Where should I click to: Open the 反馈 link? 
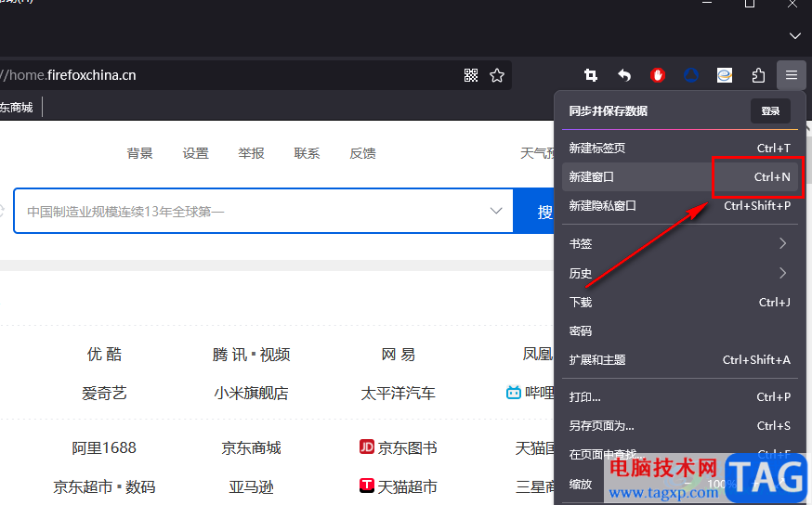tap(362, 154)
